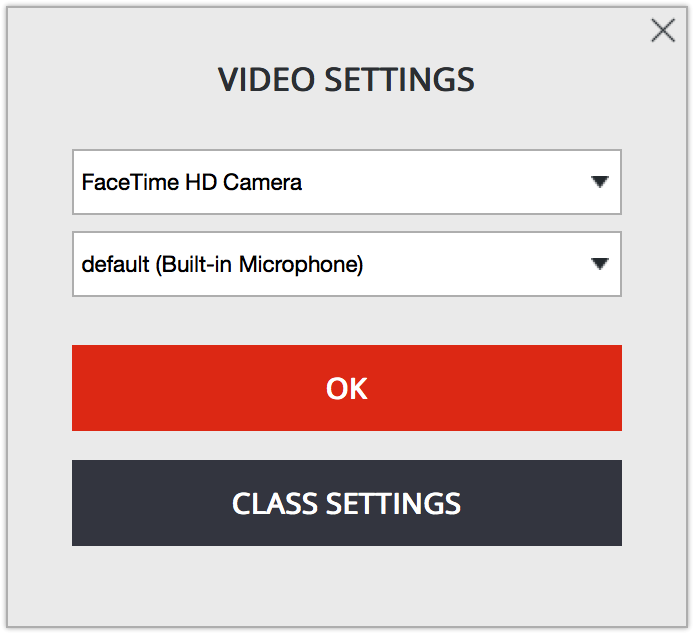Click the dark Class Settings button
Screen dimensions: 696x636
point(347,503)
